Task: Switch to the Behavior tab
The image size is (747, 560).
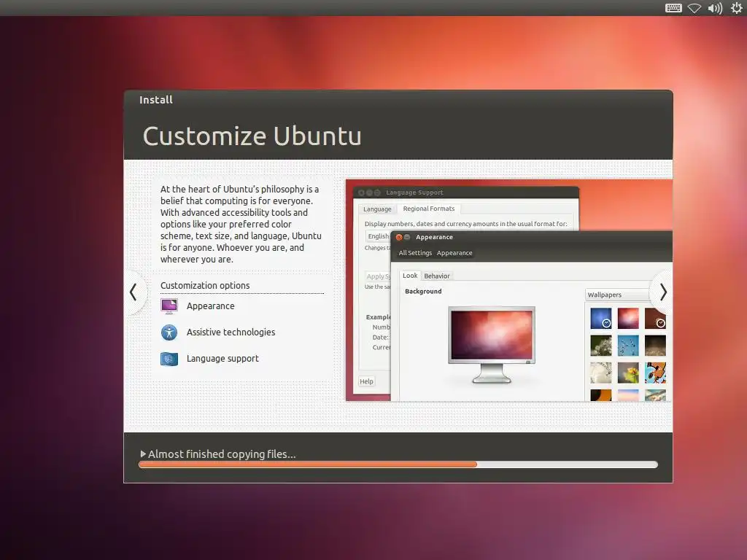Action: pyautogui.click(x=437, y=276)
